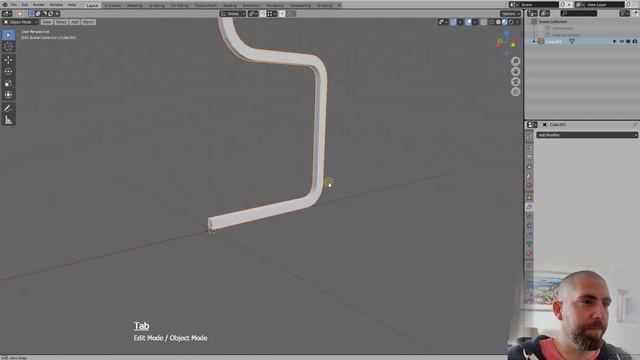Select the Measure tool

[x=8, y=120]
